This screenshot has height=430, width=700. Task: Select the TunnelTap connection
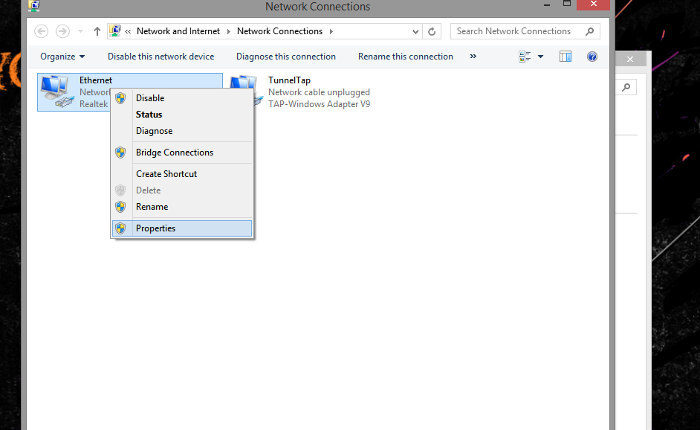289,80
